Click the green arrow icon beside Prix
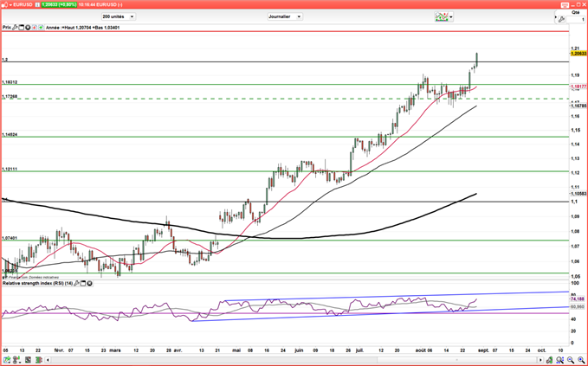The width and height of the screenshot is (588, 366). point(41,28)
